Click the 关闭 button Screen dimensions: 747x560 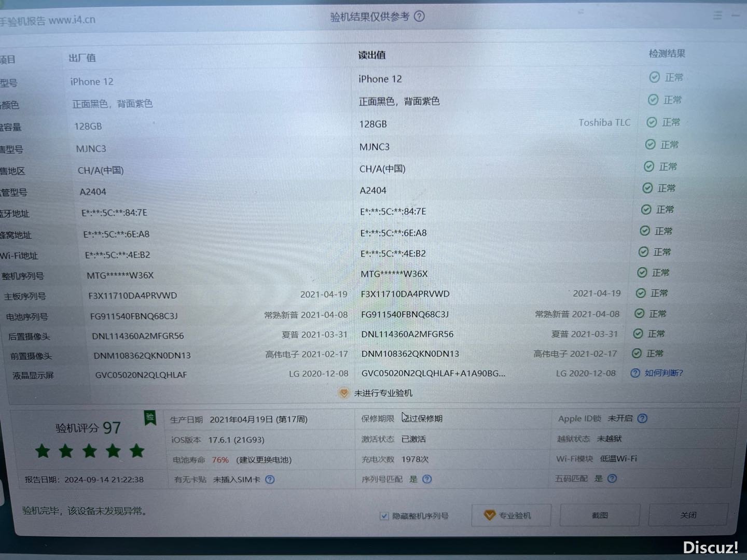click(x=688, y=514)
